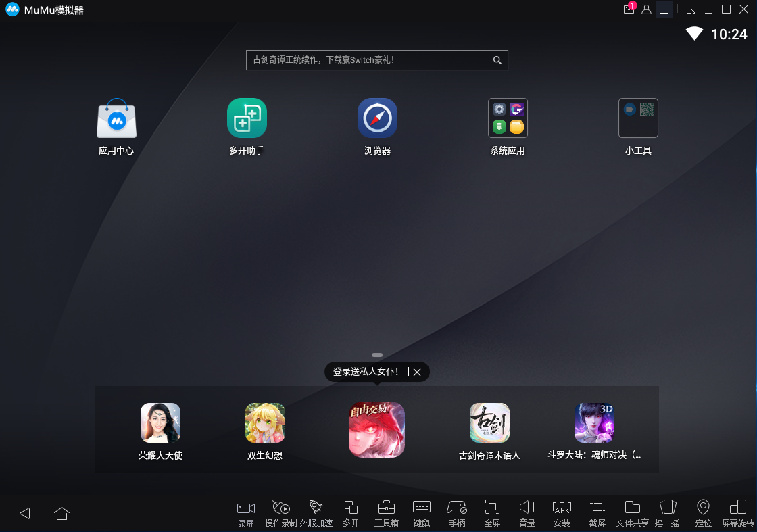Click the 多开 multi-instance toolbar button
Viewport: 757px width, 532px height.
351,513
